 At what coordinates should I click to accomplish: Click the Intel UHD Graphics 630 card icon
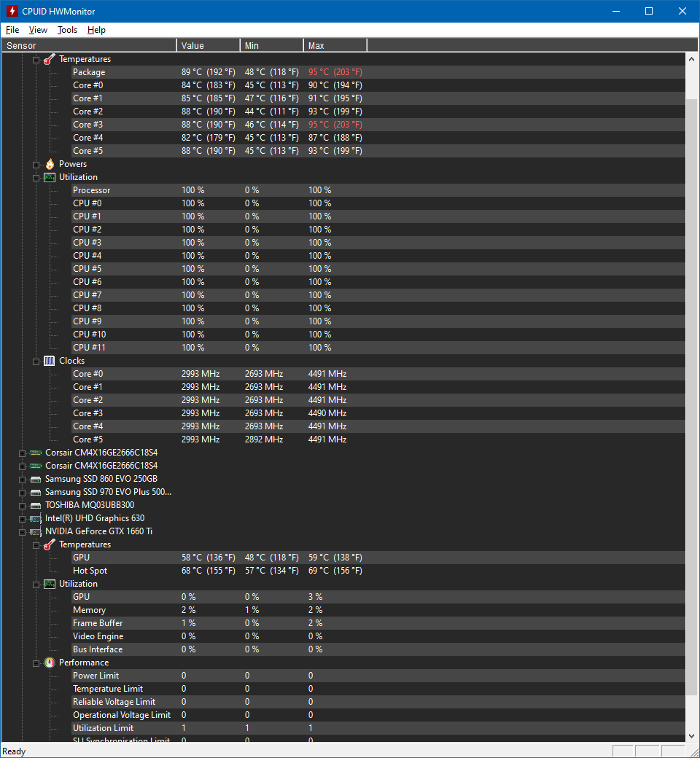click(x=35, y=518)
